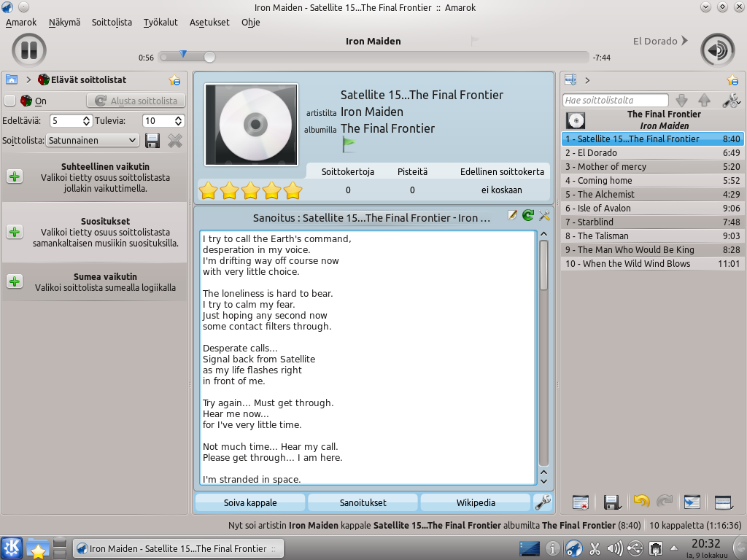
Task: Click the volume speaker icon
Action: (x=717, y=50)
